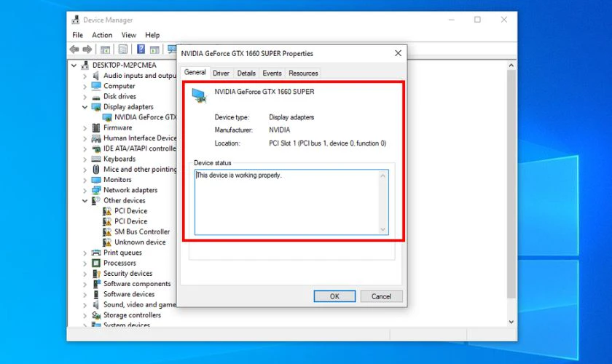
Task: Expand the Firmware node
Action: tap(85, 128)
